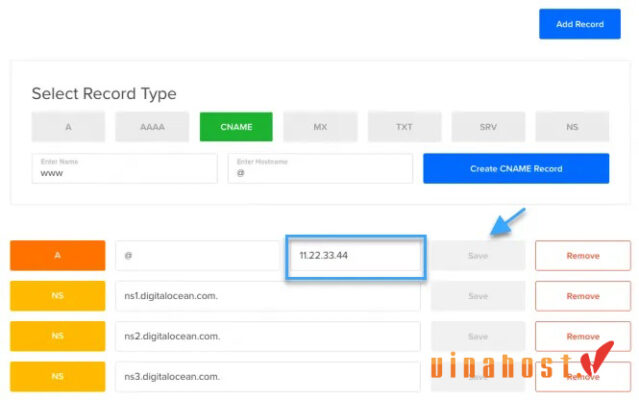
Task: Click the orange A record label
Action: point(57,255)
